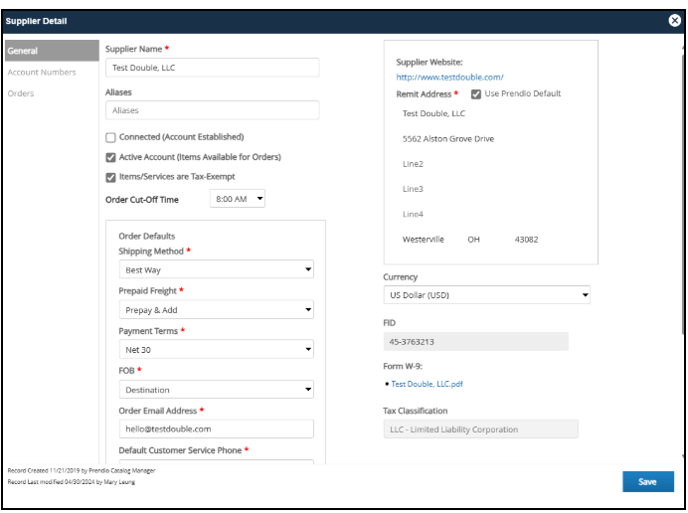Open the Orders tab

coord(21,94)
